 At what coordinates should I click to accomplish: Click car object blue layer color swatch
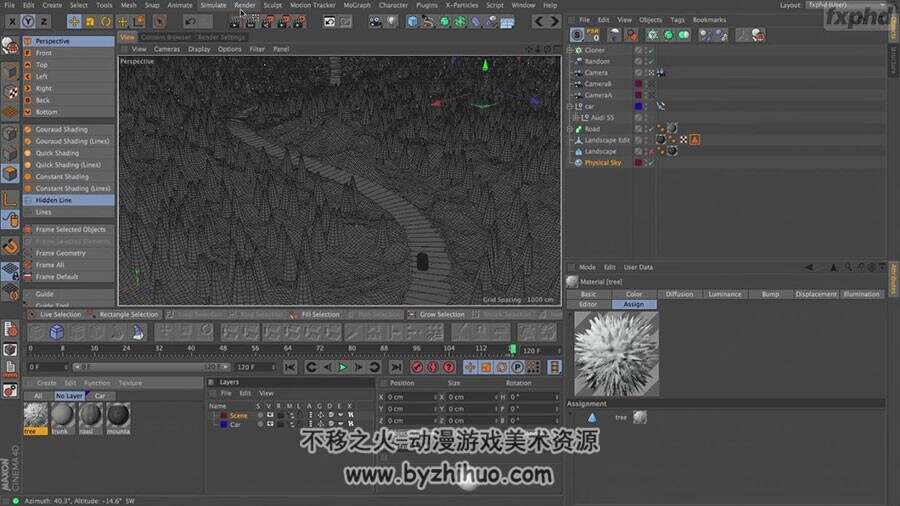point(638,107)
